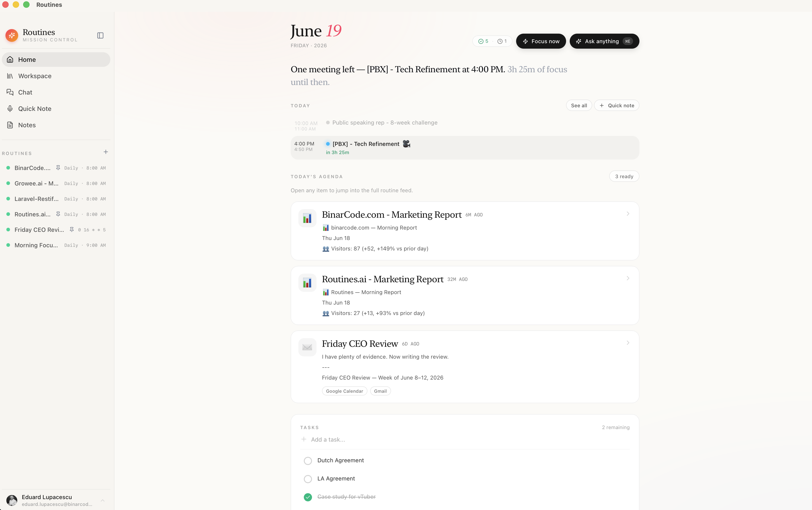Check off the Dutch Agreement task

coord(308,461)
